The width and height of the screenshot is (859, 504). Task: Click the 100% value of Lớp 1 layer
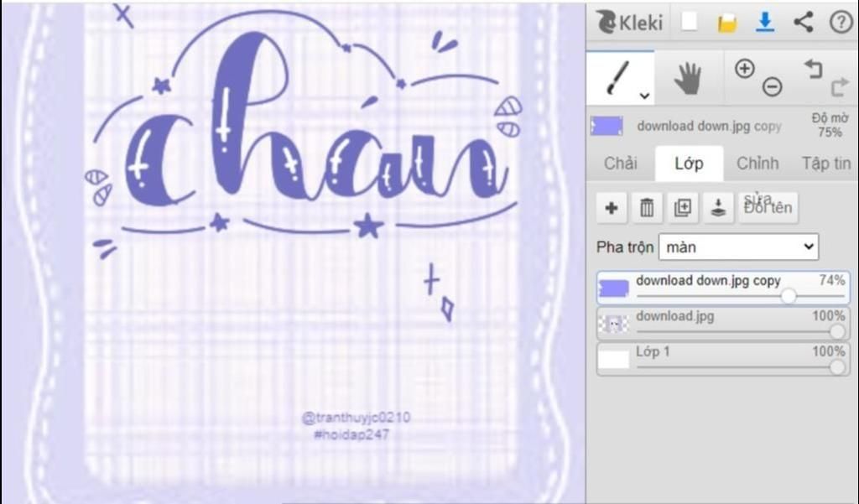pos(828,351)
